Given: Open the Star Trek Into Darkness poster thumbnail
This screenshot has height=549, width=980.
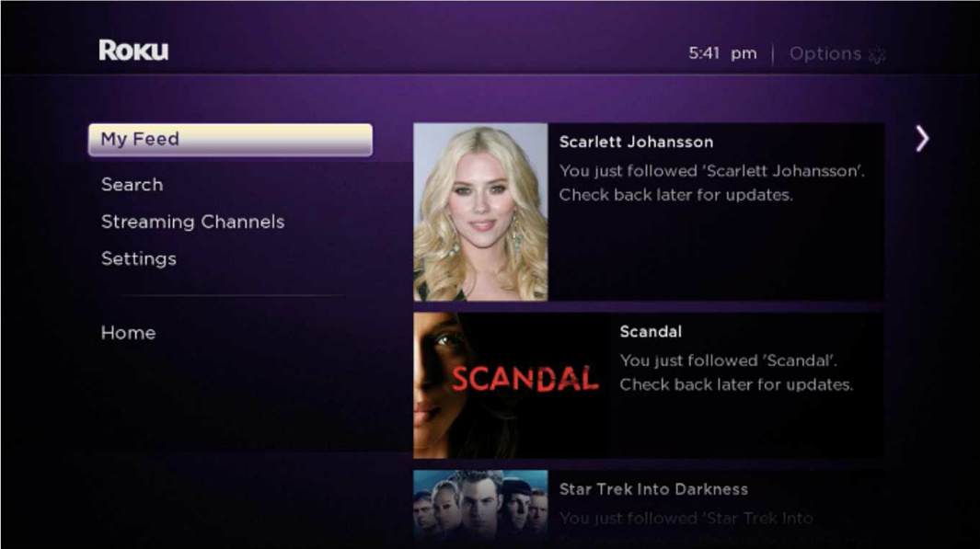Looking at the screenshot, I should click(x=480, y=509).
